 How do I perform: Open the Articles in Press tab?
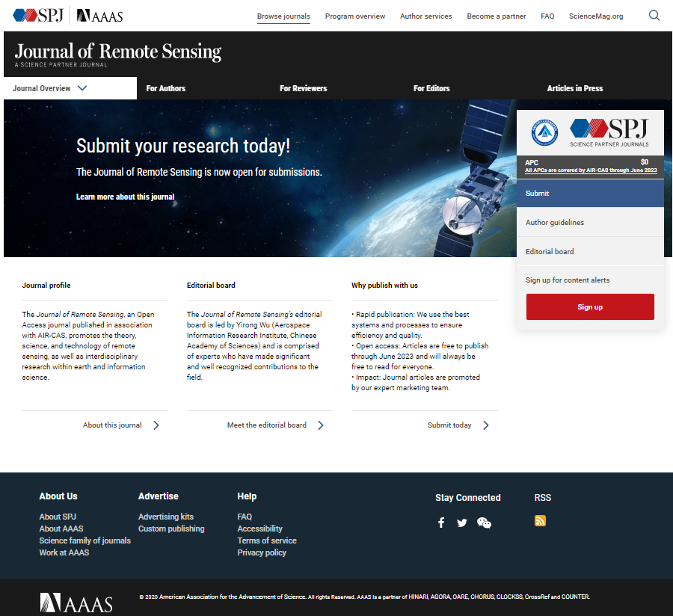pyautogui.click(x=574, y=88)
